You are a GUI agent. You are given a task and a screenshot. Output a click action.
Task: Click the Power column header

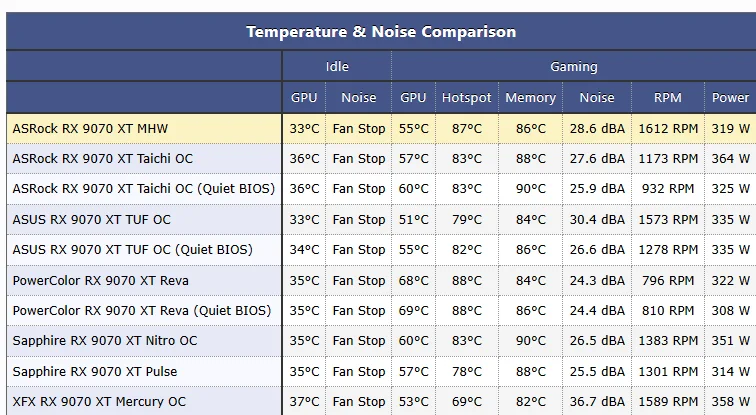[x=730, y=97]
